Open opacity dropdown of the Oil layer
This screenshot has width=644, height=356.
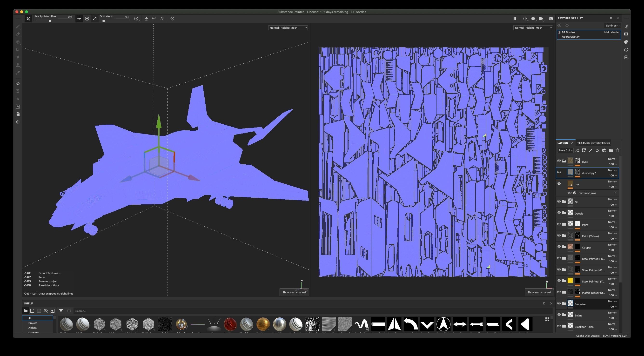pos(612,205)
